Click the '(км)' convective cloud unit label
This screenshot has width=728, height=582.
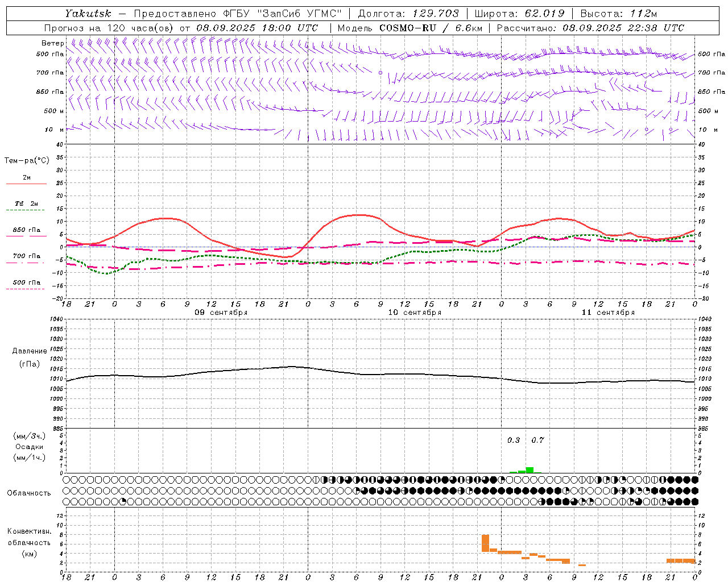pos(29,554)
